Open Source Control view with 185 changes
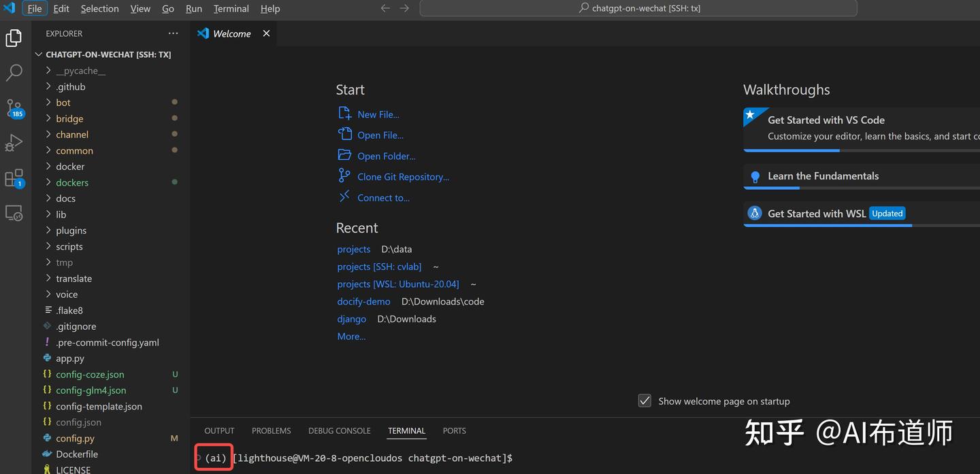 tap(14, 108)
